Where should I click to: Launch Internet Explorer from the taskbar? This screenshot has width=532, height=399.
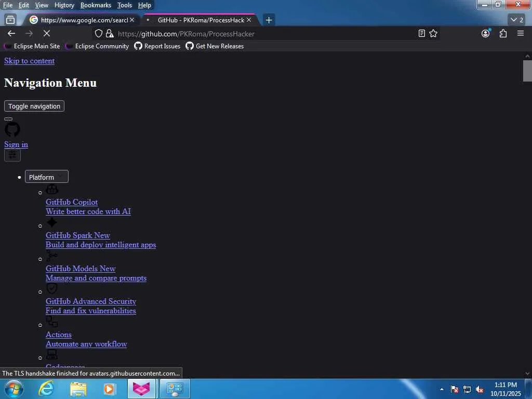46,389
